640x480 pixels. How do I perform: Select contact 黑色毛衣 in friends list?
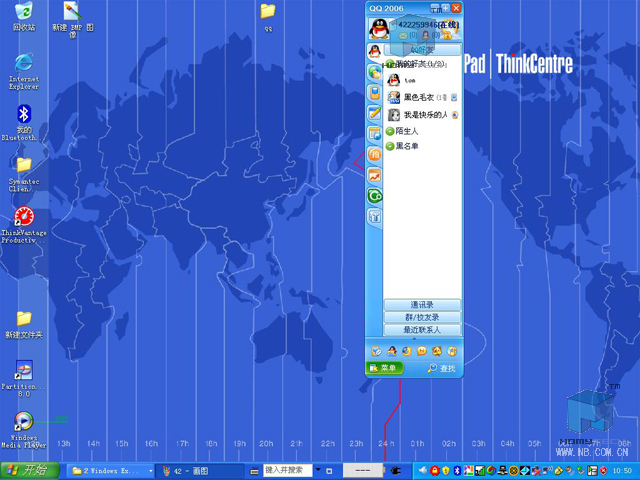click(x=418, y=97)
